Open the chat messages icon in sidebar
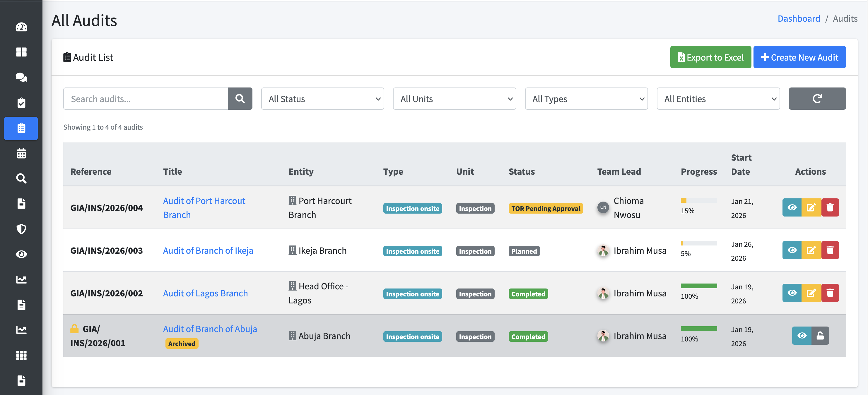Image resolution: width=868 pixels, height=395 pixels. click(x=21, y=77)
